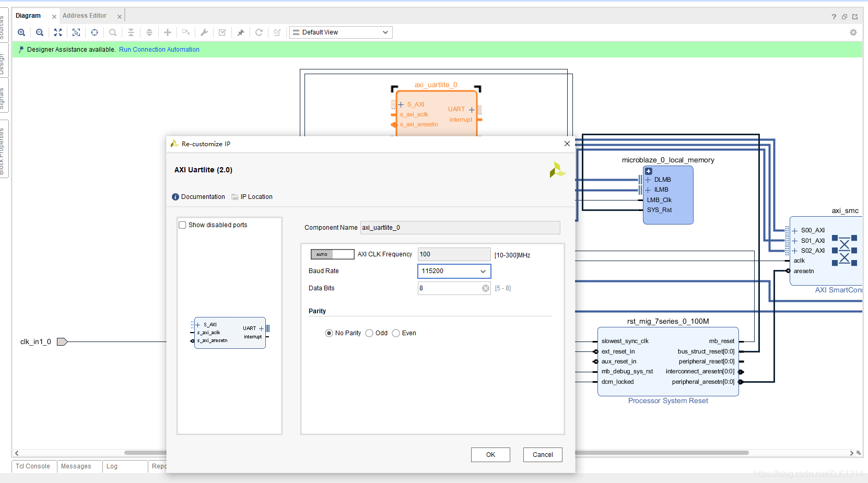Activate the select area tool
The image size is (868, 483).
[76, 32]
